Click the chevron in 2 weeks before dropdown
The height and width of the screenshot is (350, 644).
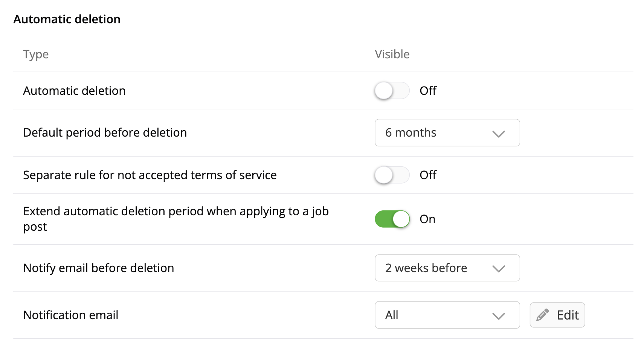click(498, 269)
